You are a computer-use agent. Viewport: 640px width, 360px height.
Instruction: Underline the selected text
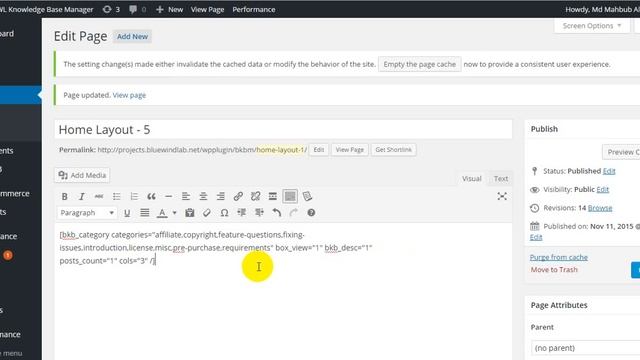point(127,213)
